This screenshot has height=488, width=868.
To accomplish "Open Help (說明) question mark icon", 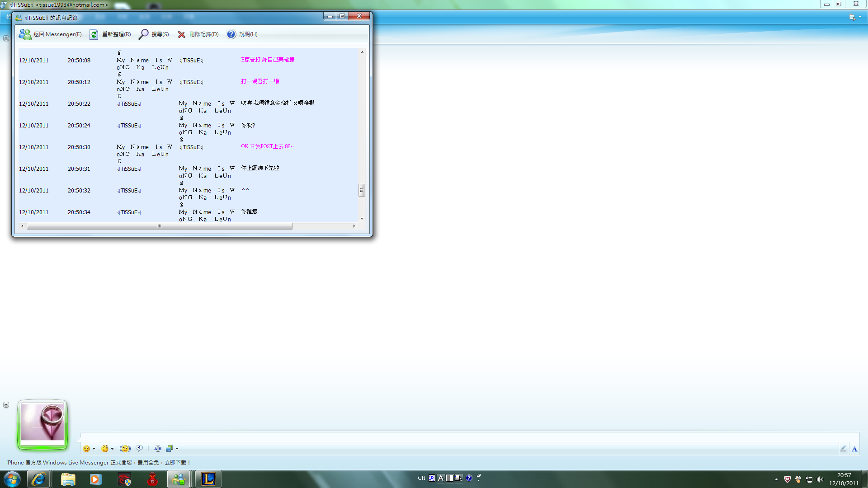I will [x=231, y=34].
